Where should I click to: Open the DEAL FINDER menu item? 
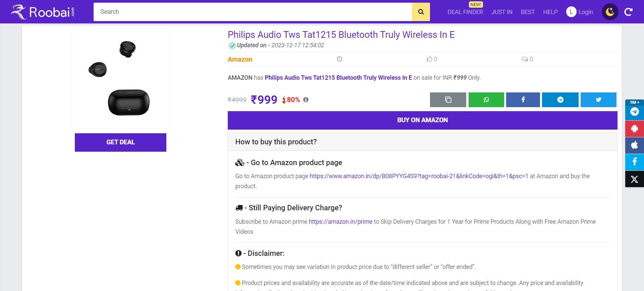click(x=465, y=12)
